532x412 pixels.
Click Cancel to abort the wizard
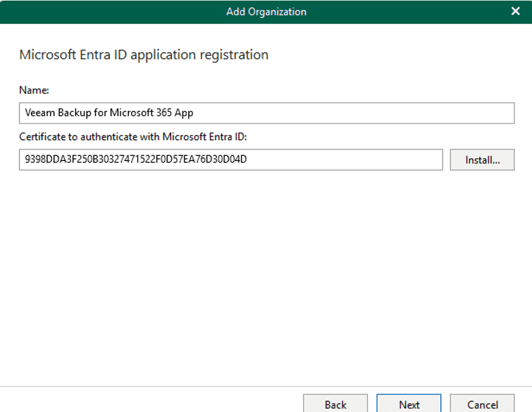(x=482, y=404)
